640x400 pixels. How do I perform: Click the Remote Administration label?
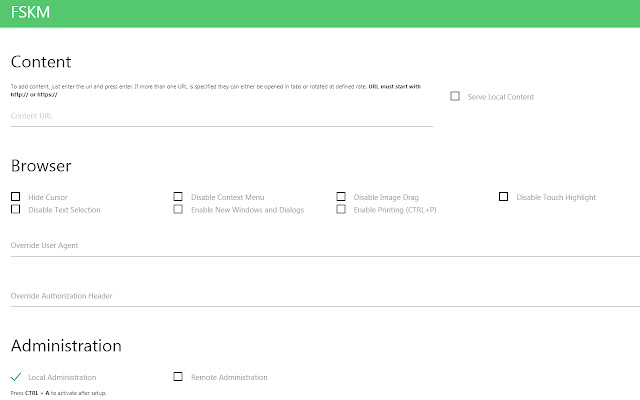click(x=229, y=378)
